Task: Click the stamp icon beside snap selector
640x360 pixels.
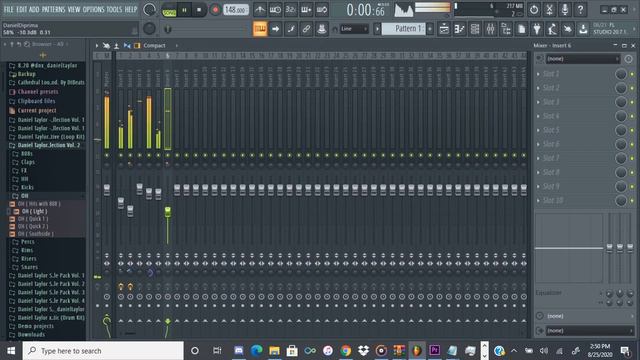Action: [322, 29]
